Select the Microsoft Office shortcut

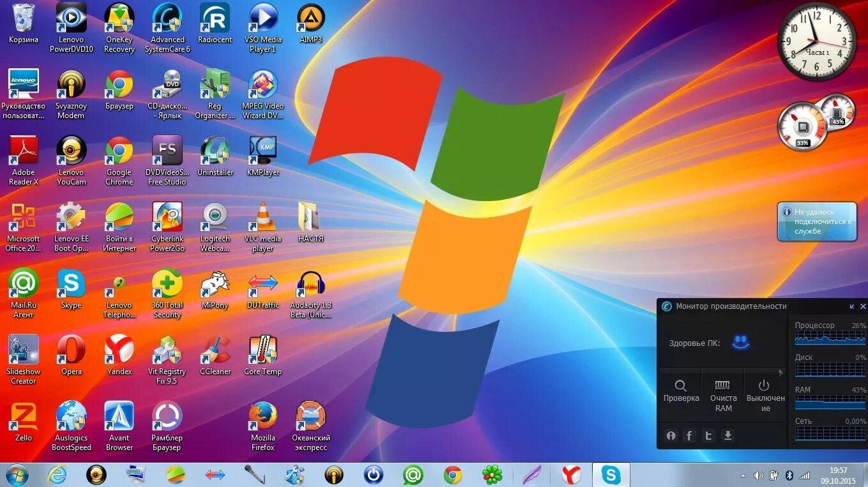coord(24,227)
